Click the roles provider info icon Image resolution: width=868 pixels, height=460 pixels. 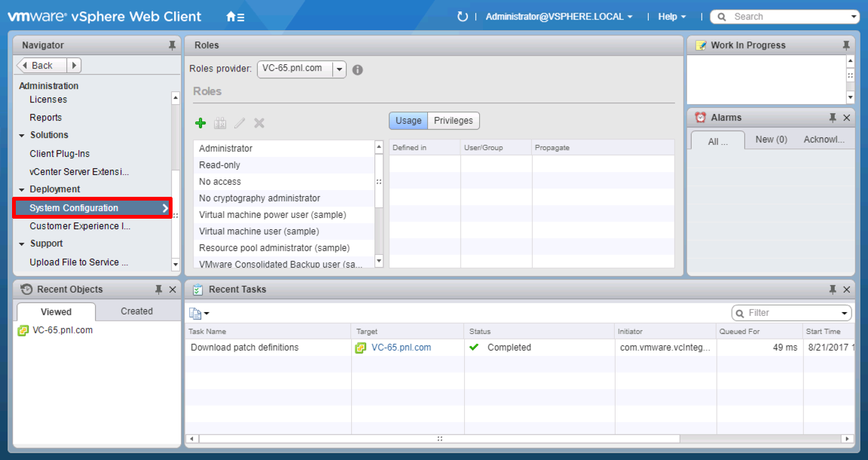point(358,70)
